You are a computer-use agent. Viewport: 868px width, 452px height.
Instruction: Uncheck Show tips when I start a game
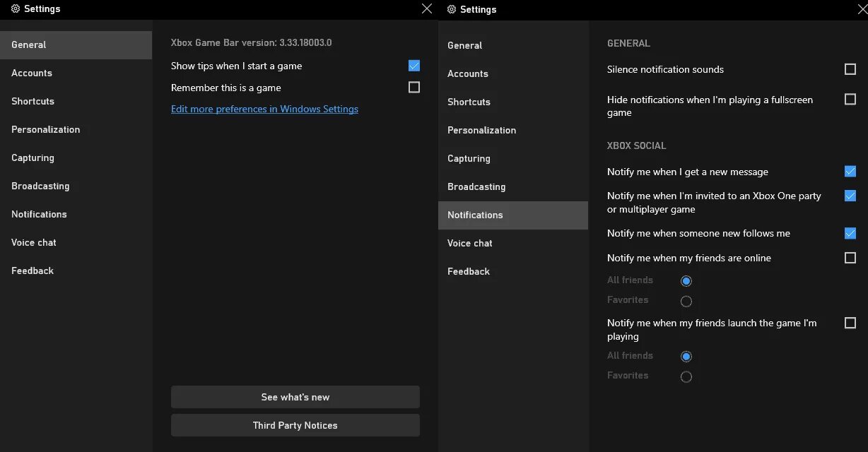point(414,66)
